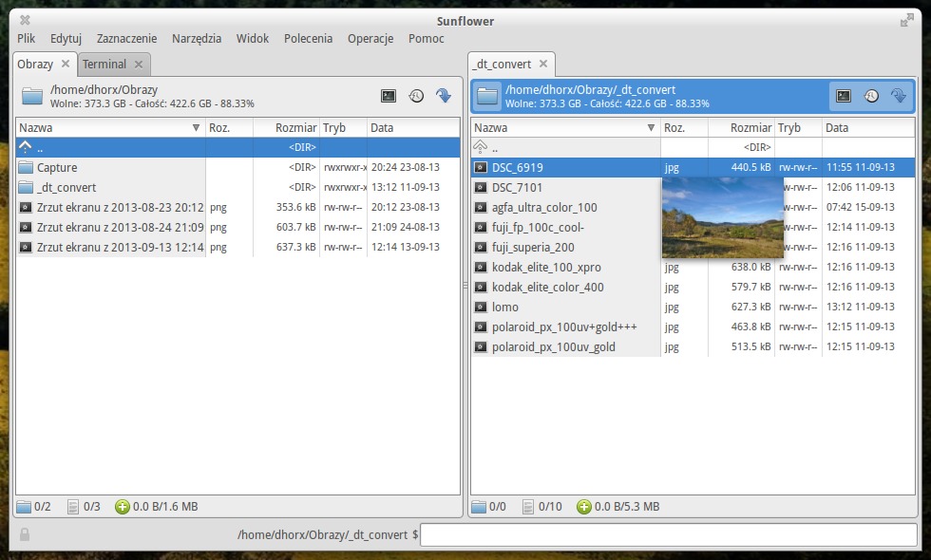931x560 pixels.
Task: Click green plus icon in right status bar
Action: 584,507
